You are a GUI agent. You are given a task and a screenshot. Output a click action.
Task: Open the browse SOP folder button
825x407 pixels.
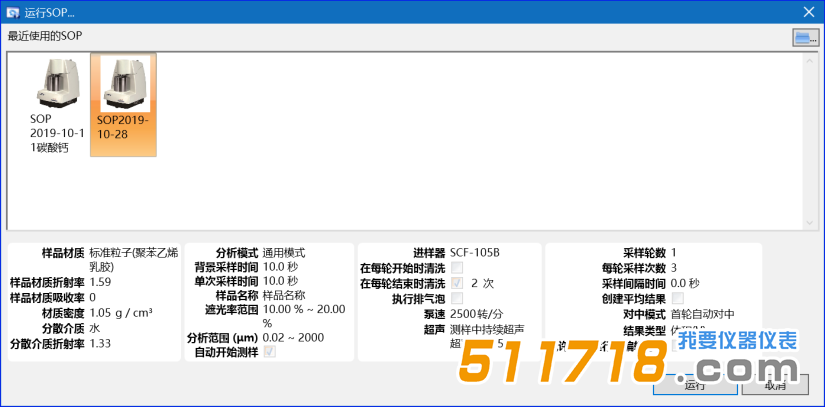(x=806, y=38)
